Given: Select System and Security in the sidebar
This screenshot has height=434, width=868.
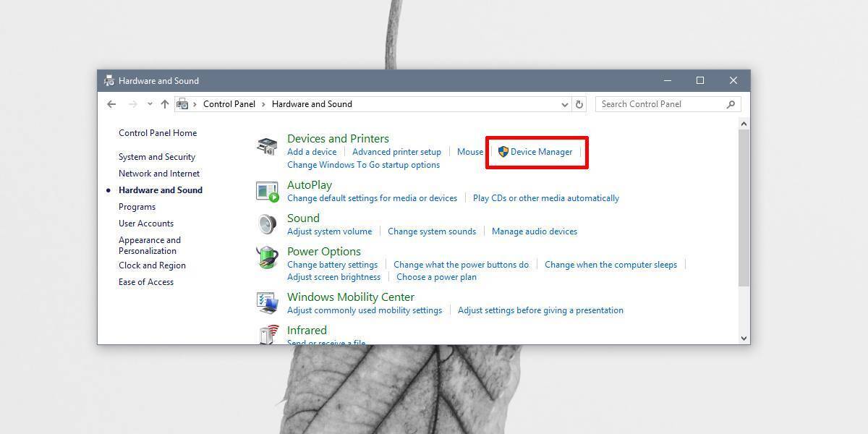Looking at the screenshot, I should (x=156, y=156).
